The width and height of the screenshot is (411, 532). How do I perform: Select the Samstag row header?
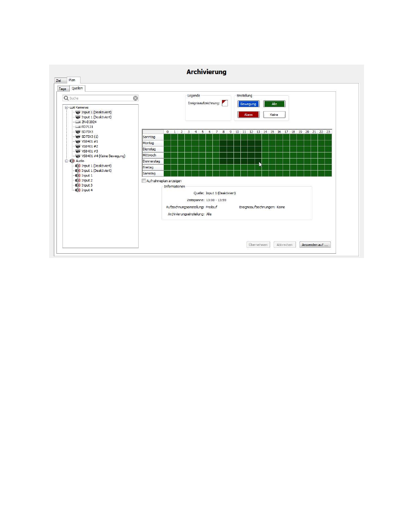[x=153, y=173]
